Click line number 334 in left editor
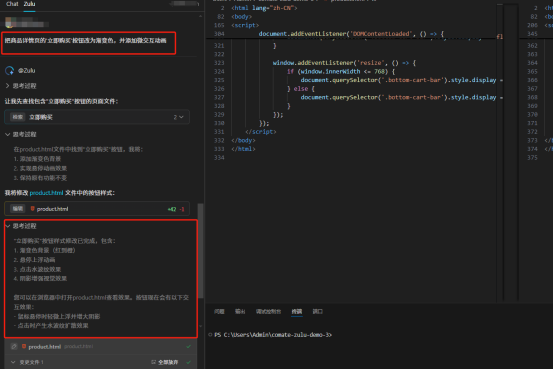Viewport: 553px width, 369px height. (219, 158)
